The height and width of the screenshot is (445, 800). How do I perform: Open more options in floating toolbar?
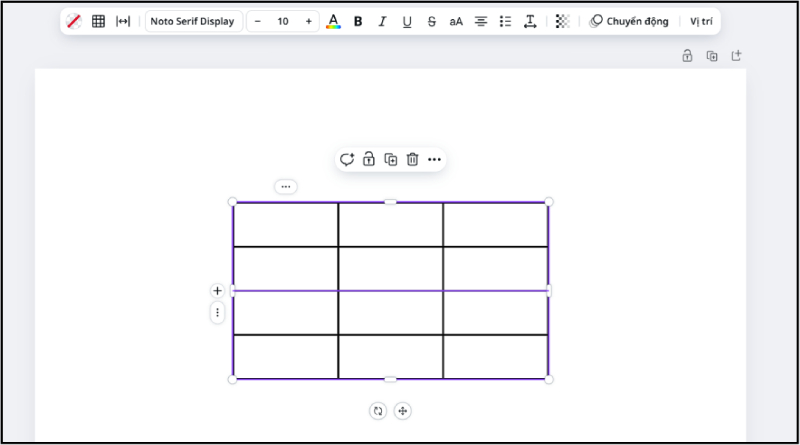tap(434, 159)
